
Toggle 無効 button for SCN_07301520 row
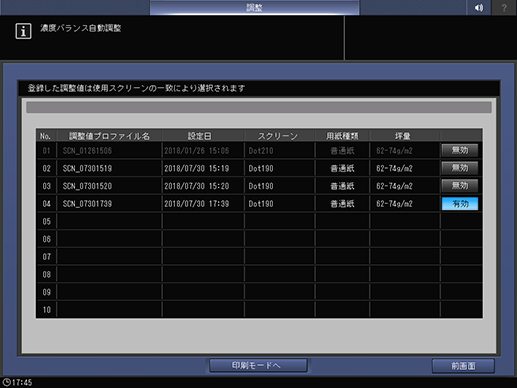(x=460, y=186)
